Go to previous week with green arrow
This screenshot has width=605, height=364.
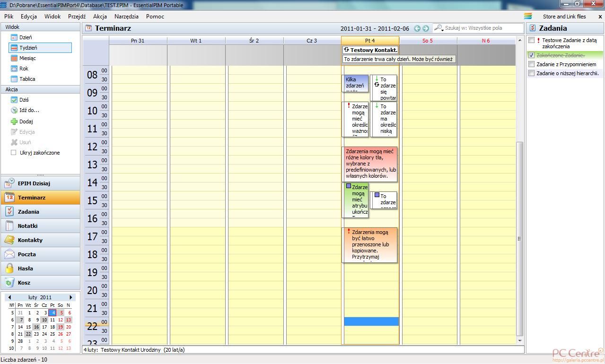tap(417, 28)
